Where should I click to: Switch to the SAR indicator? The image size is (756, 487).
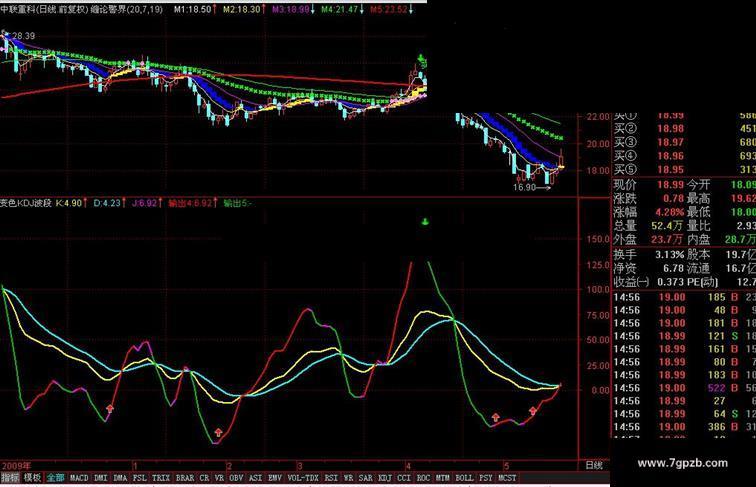365,478
